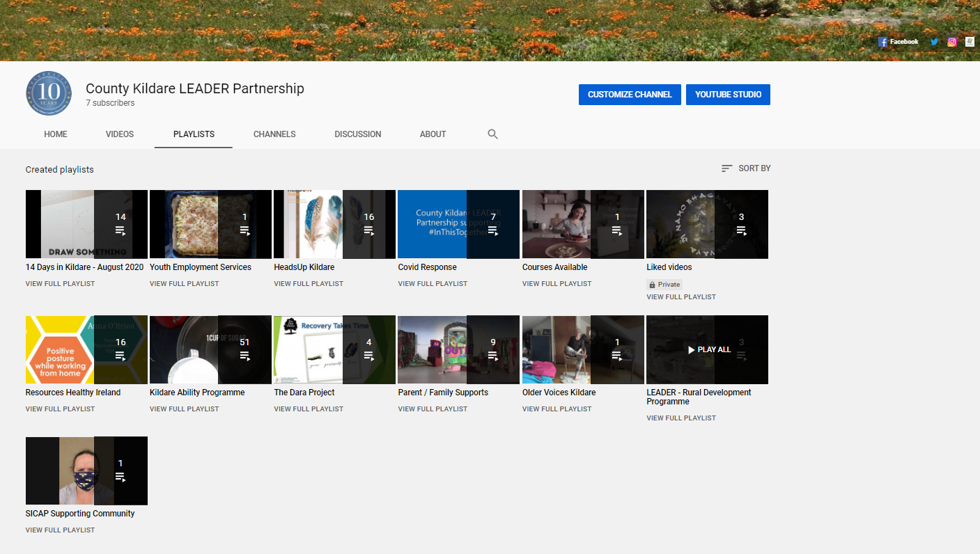View full playlist for Kildare Ability Programme

(184, 409)
